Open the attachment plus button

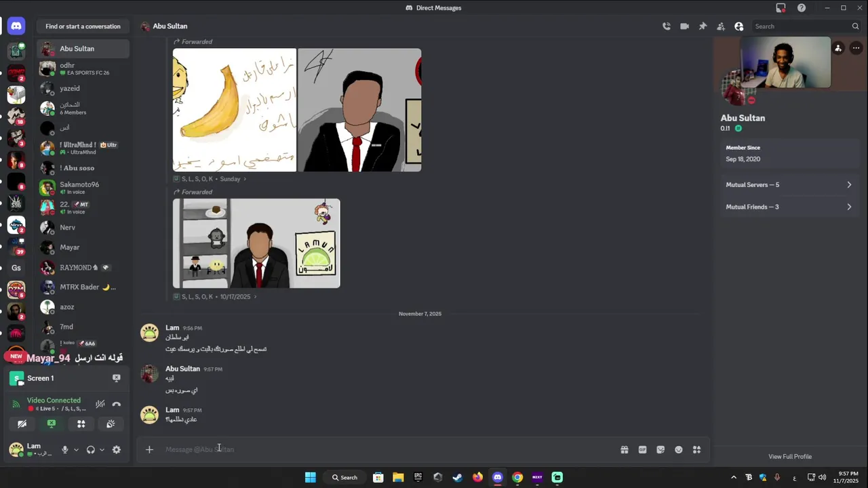pyautogui.click(x=149, y=449)
